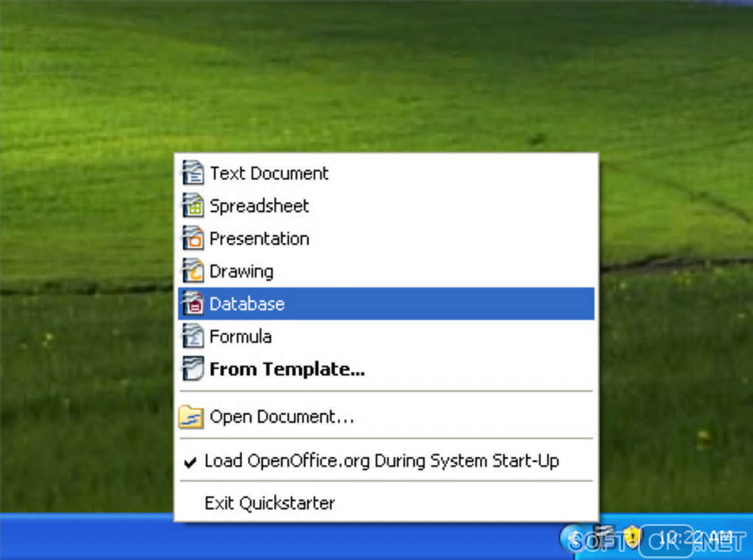
Task: Click the Drawing document icon
Action: (193, 271)
